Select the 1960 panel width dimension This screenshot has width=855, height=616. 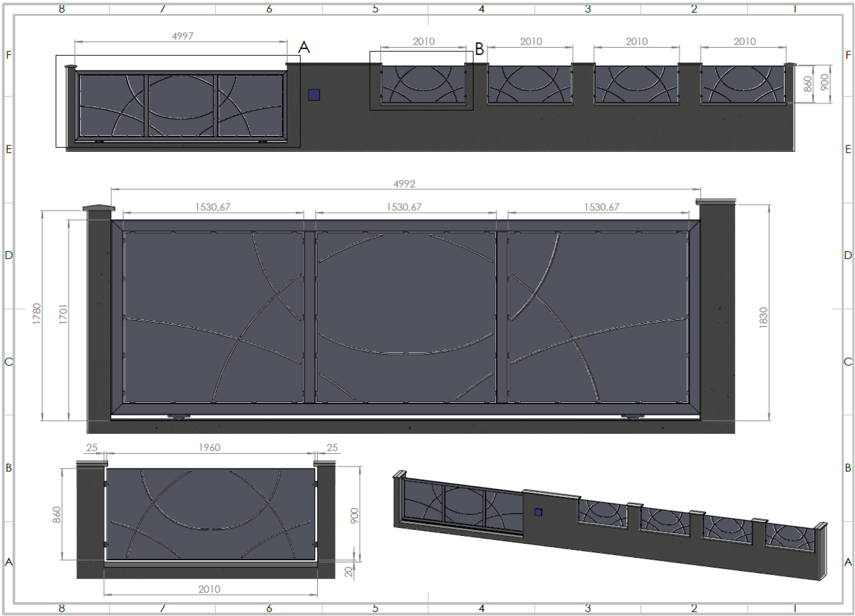(x=209, y=448)
